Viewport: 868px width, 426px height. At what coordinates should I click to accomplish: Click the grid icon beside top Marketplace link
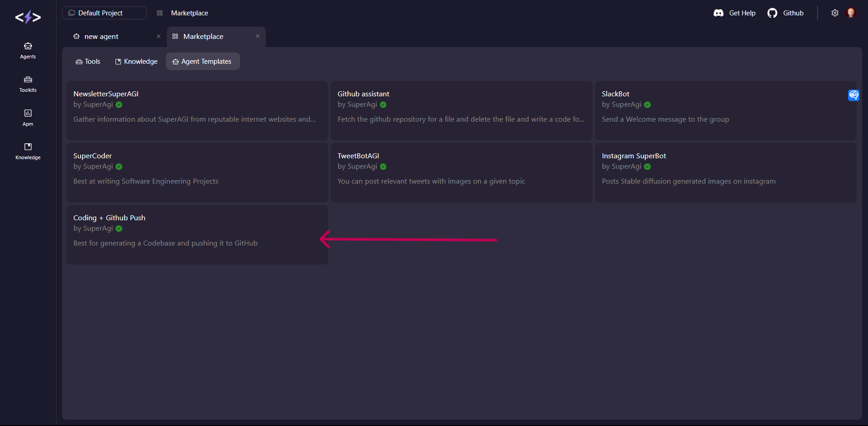coord(160,13)
